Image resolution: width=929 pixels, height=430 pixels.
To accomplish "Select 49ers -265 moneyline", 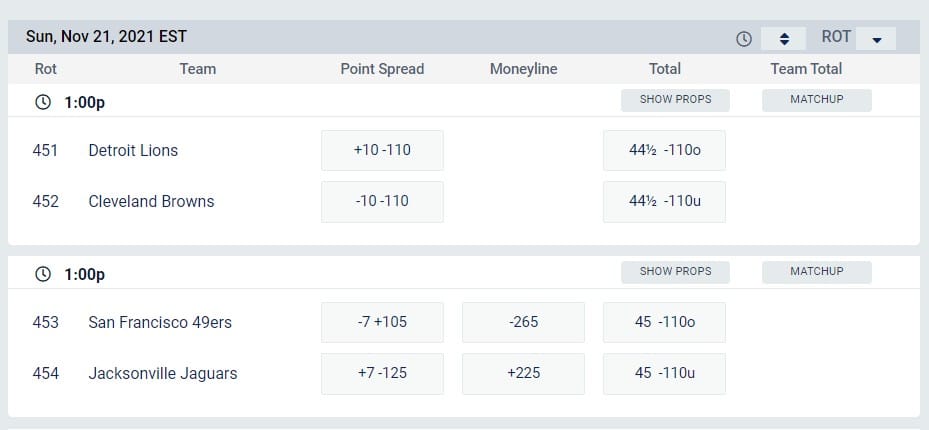I will coord(523,322).
